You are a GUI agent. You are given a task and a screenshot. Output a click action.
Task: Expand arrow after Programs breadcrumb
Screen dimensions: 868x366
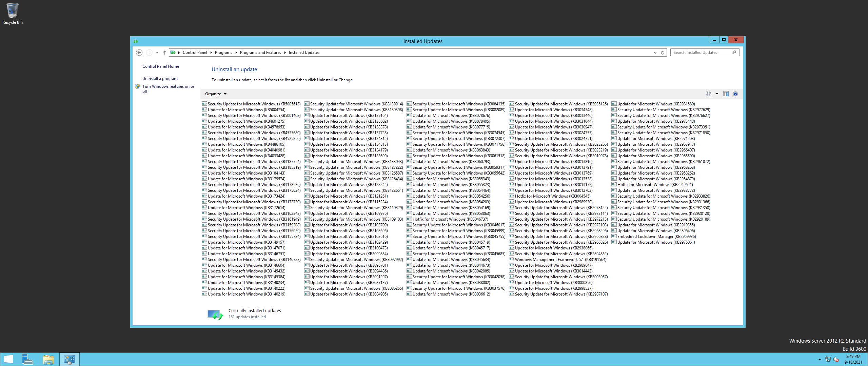coord(236,53)
